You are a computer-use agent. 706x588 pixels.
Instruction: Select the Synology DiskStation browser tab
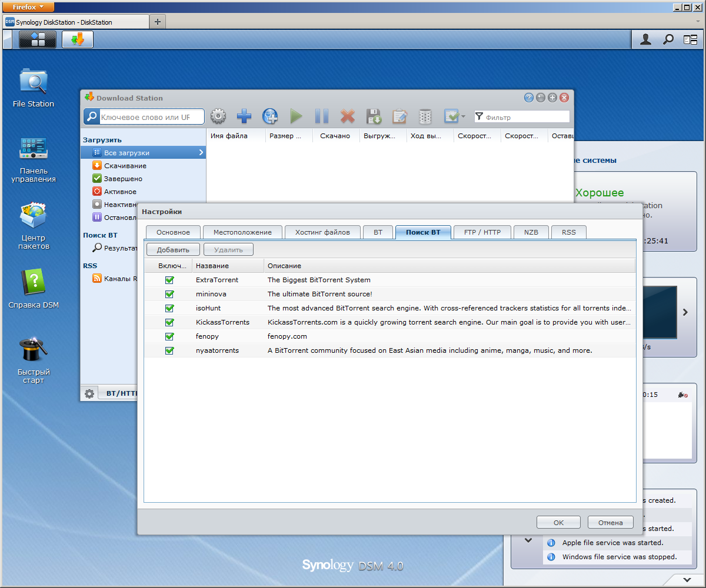click(76, 22)
